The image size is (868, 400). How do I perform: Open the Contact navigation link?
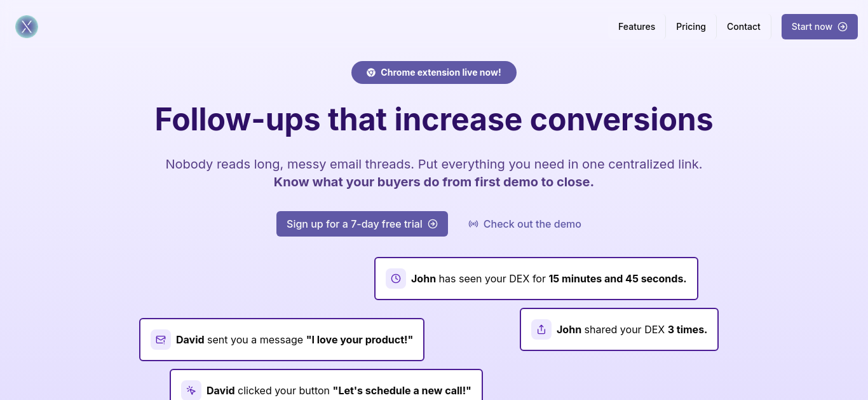pos(743,27)
